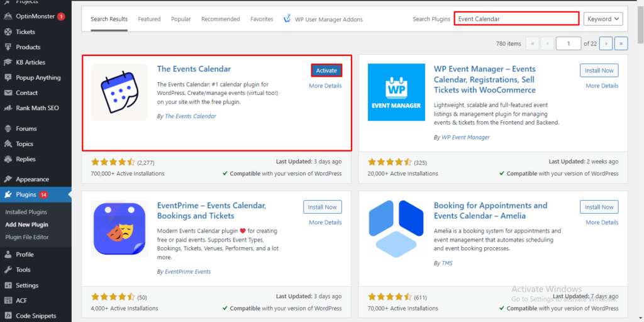This screenshot has width=644, height=322.
Task: Click The Events Calendar plugin title
Action: pyautogui.click(x=194, y=69)
